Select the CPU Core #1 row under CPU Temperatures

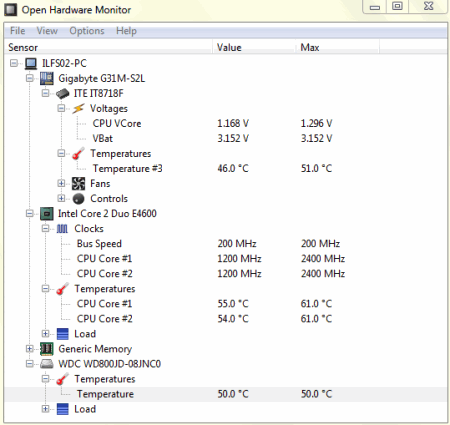pos(226,304)
